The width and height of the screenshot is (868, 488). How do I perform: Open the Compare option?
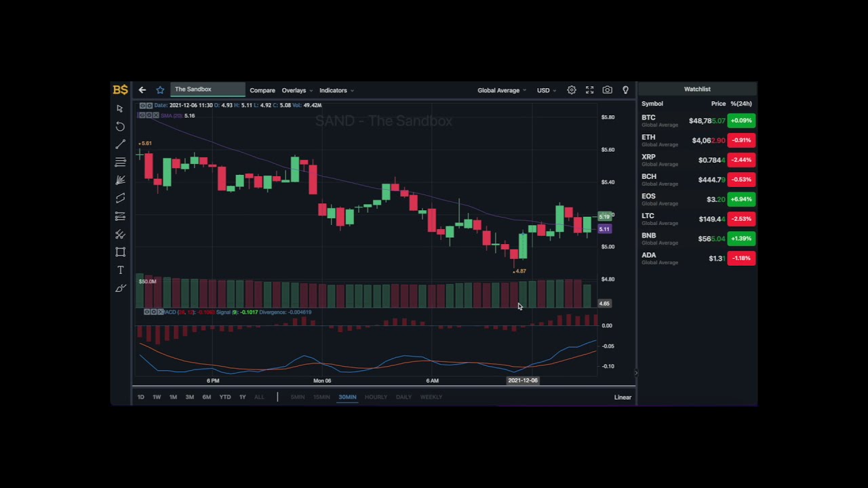point(262,90)
